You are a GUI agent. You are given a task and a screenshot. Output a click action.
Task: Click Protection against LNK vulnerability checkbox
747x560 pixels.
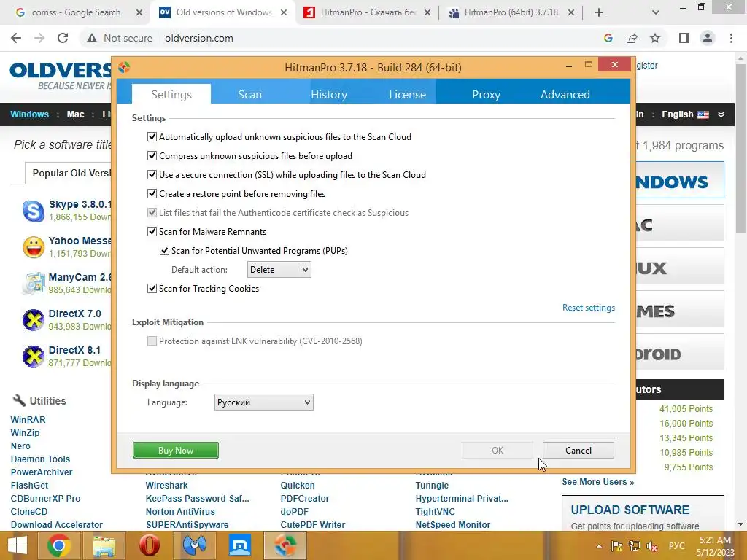coord(152,341)
